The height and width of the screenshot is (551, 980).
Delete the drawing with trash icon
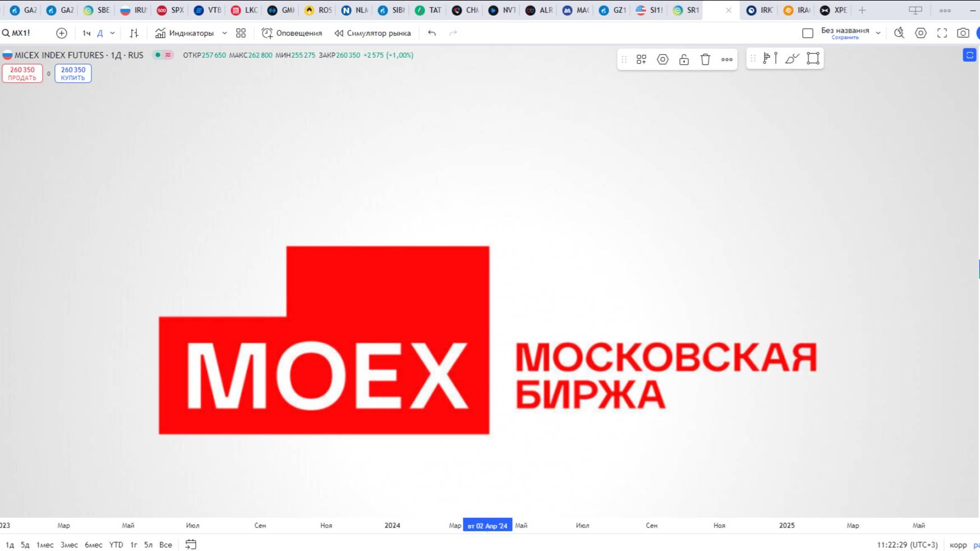tap(705, 59)
